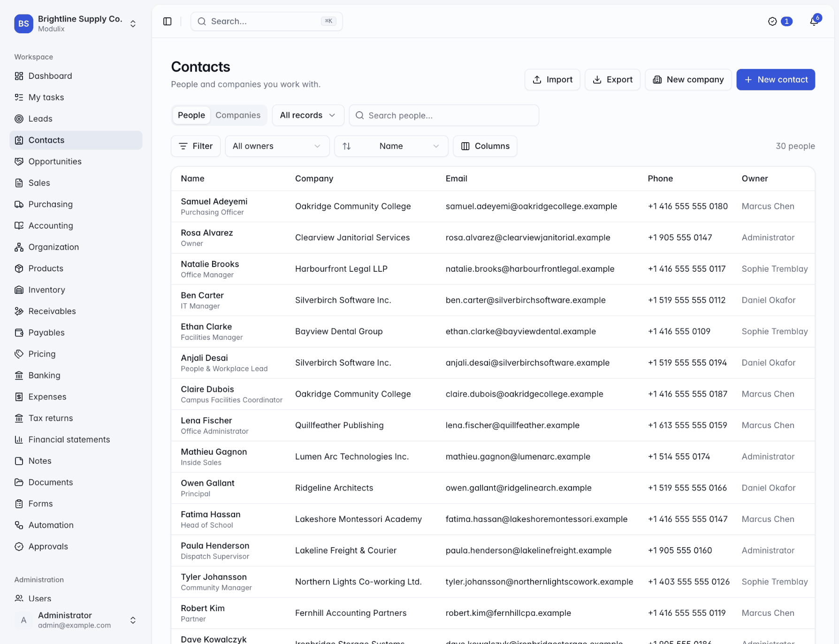Open the Inventory warehouse icon

tap(19, 290)
